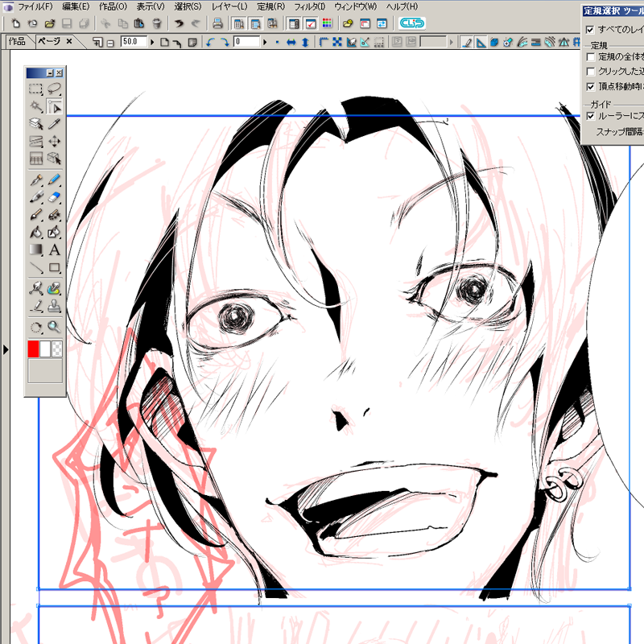This screenshot has height=644, width=644.
Task: Flip view vertically blue arrow icon
Action: (x=305, y=42)
